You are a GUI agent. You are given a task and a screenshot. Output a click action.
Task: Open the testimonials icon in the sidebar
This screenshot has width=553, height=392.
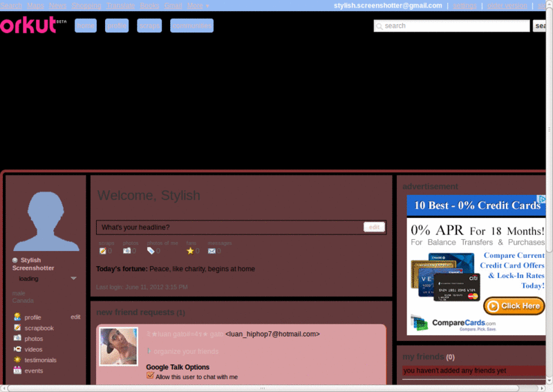17,360
